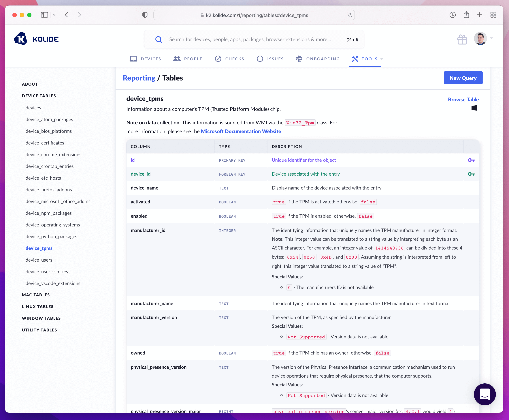Open the Issues tab
Screen dimensions: 509x420
point(270,59)
